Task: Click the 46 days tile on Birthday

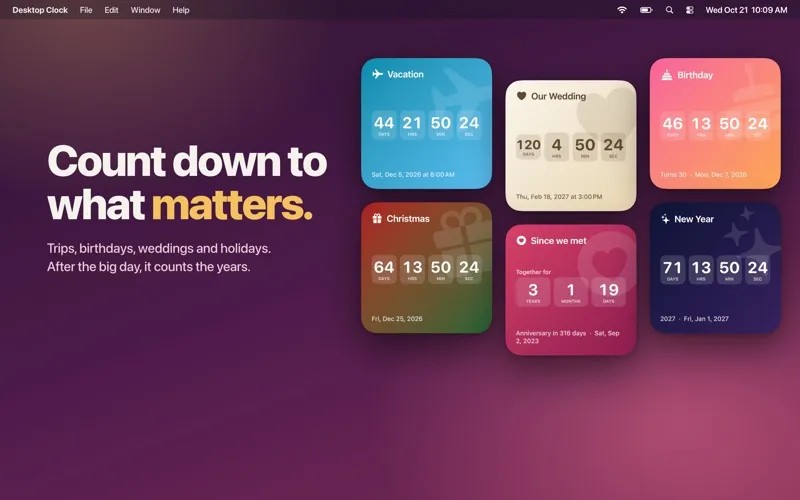Action: pyautogui.click(x=672, y=126)
